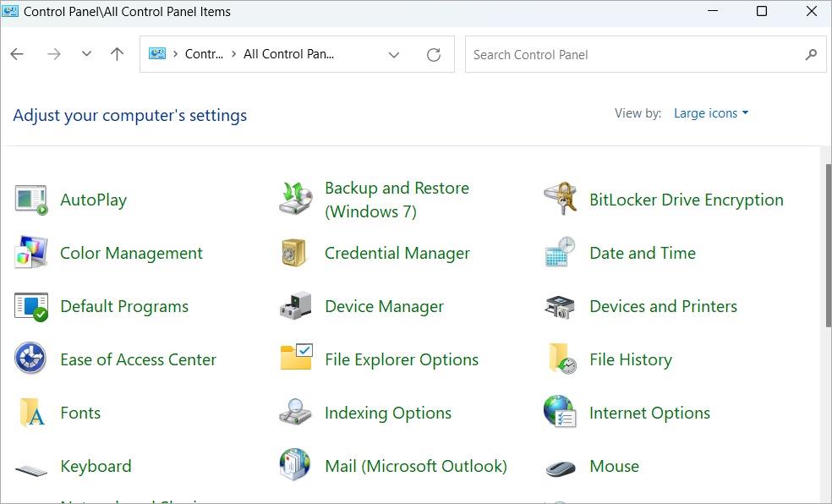832x504 pixels.
Task: Open Default Programs link
Action: pyautogui.click(x=124, y=307)
